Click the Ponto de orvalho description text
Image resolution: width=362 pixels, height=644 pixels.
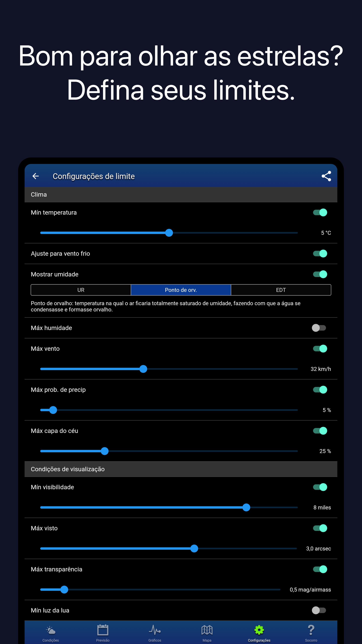click(x=166, y=306)
